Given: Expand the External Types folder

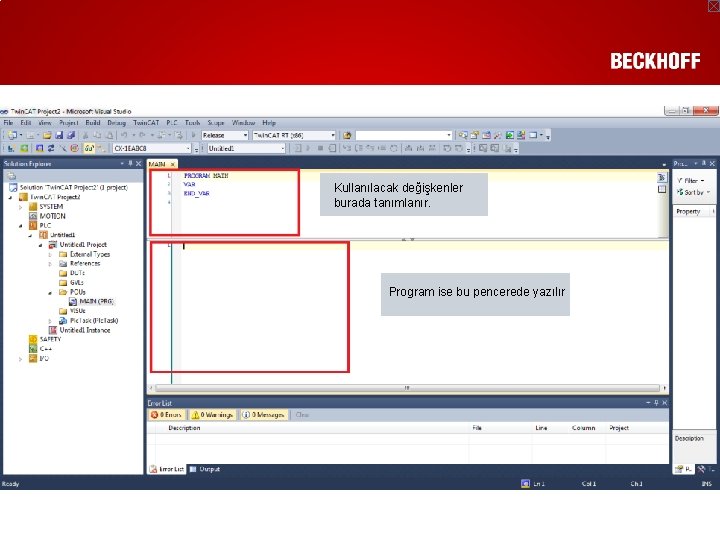Looking at the screenshot, I should click(50, 254).
